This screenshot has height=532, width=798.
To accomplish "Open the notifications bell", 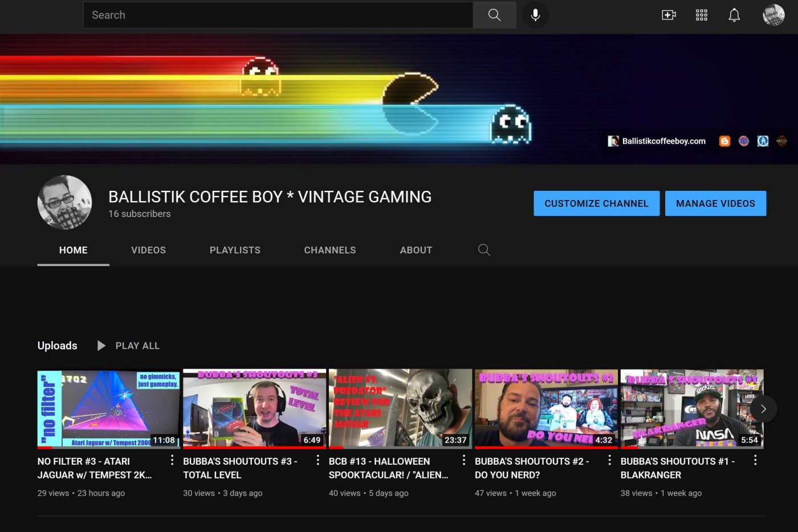I will (x=734, y=15).
